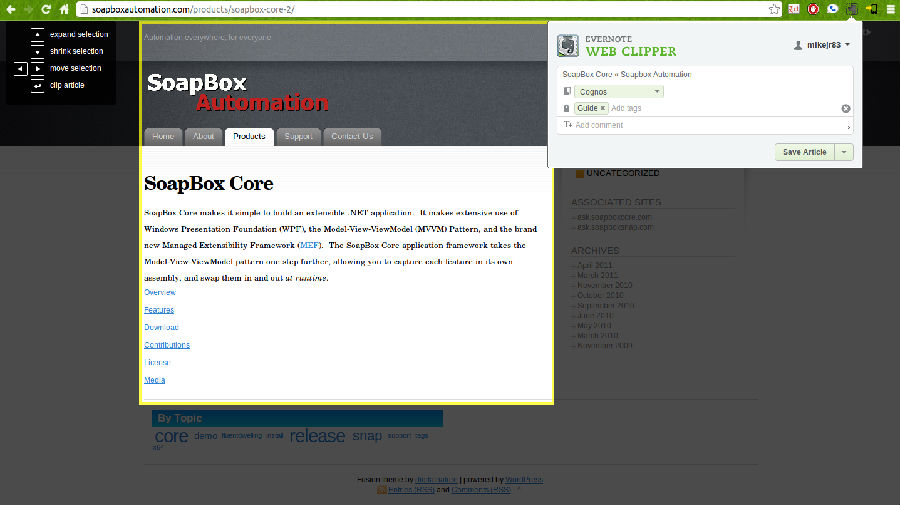Open the browser home page icon
The height and width of the screenshot is (505, 900).
tap(64, 9)
